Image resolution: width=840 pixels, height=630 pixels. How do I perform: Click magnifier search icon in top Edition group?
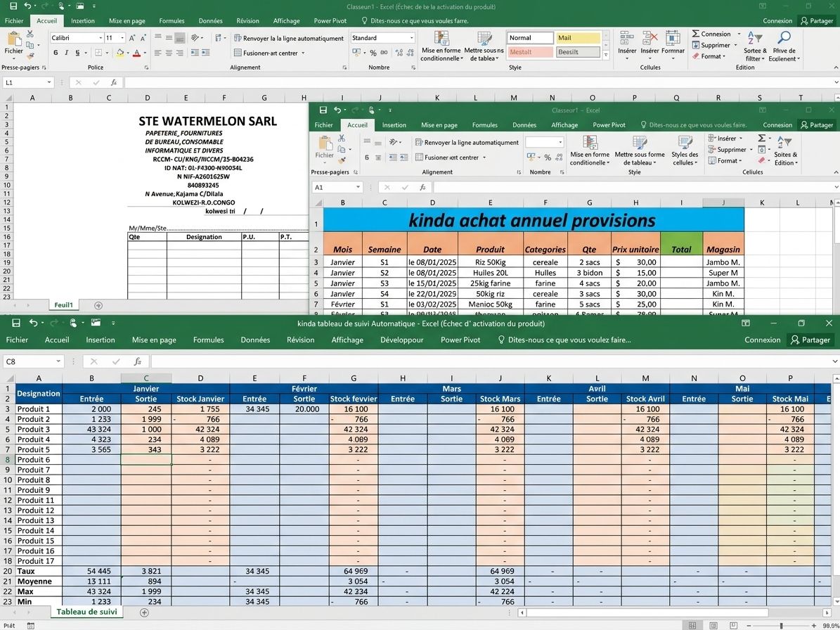pyautogui.click(x=784, y=37)
